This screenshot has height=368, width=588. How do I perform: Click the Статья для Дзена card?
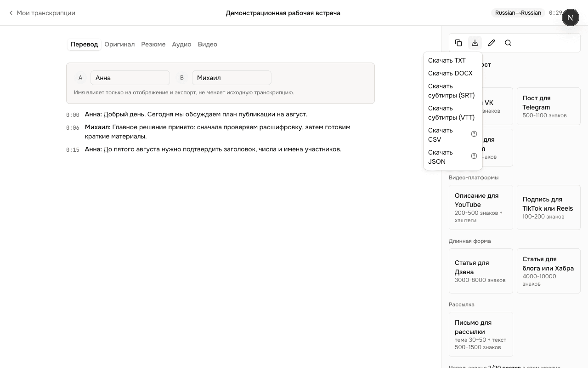coord(481,271)
